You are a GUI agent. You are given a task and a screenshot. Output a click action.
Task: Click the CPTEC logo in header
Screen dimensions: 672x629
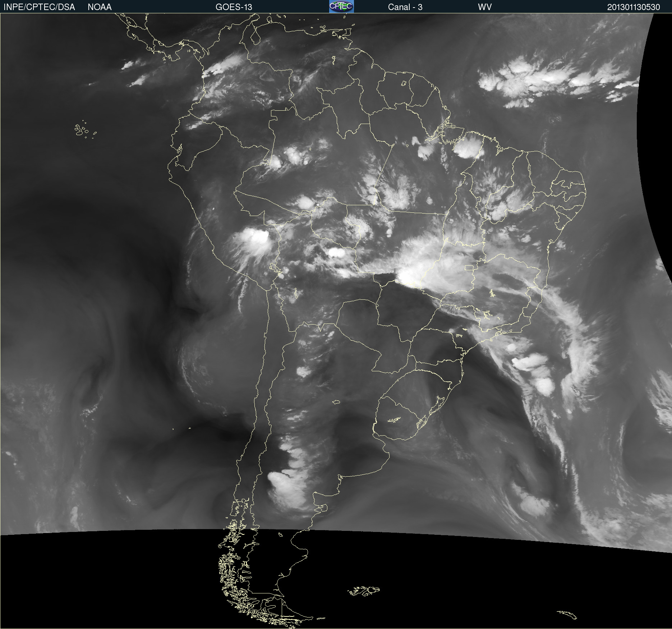pyautogui.click(x=341, y=6)
